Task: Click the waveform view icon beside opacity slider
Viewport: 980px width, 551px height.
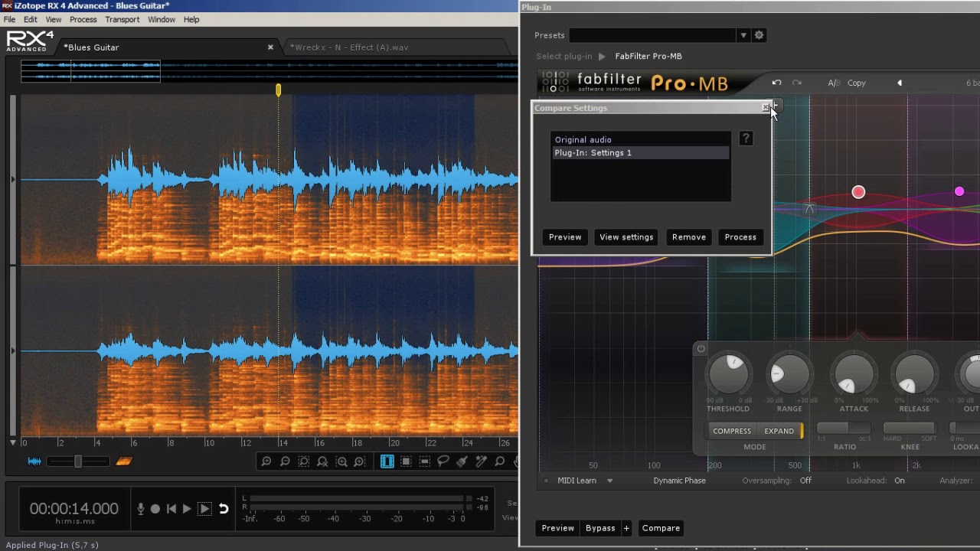Action: 34,461
